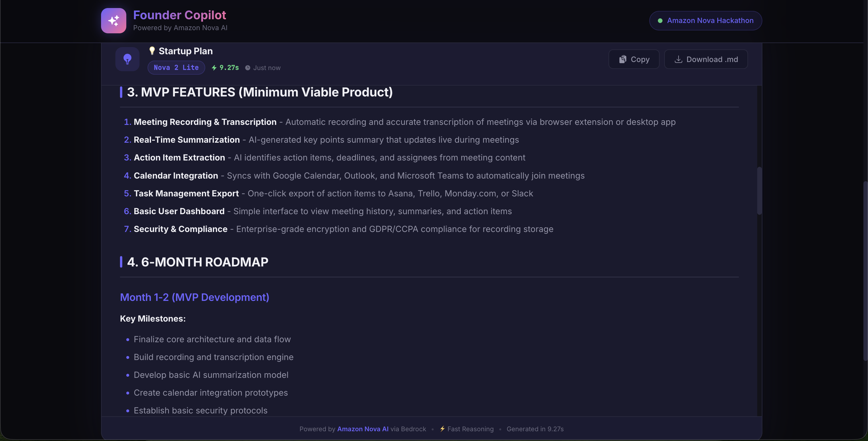
Task: Click the Nova 2 Lite model badge
Action: (x=176, y=67)
